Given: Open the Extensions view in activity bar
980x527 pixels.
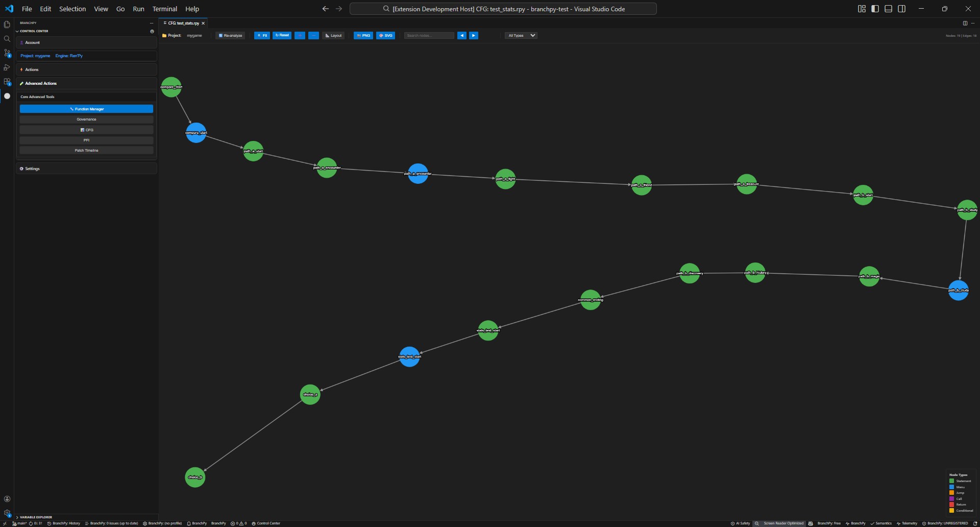Looking at the screenshot, I should 7,82.
